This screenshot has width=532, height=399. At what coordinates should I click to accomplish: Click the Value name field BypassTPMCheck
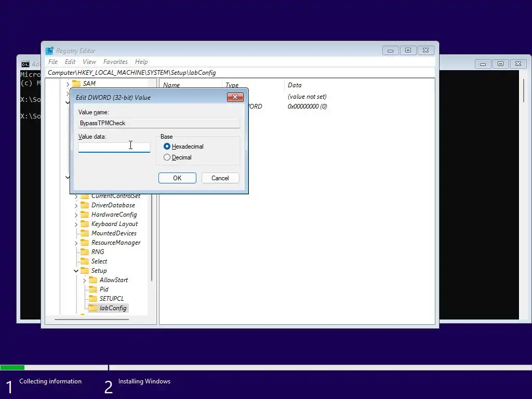(159, 123)
